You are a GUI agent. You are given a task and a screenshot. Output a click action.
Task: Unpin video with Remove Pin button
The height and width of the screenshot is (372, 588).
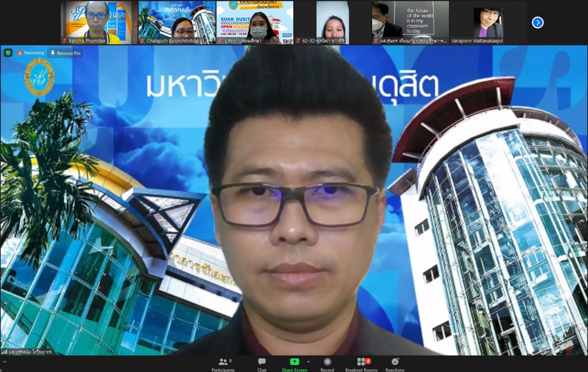(66, 53)
